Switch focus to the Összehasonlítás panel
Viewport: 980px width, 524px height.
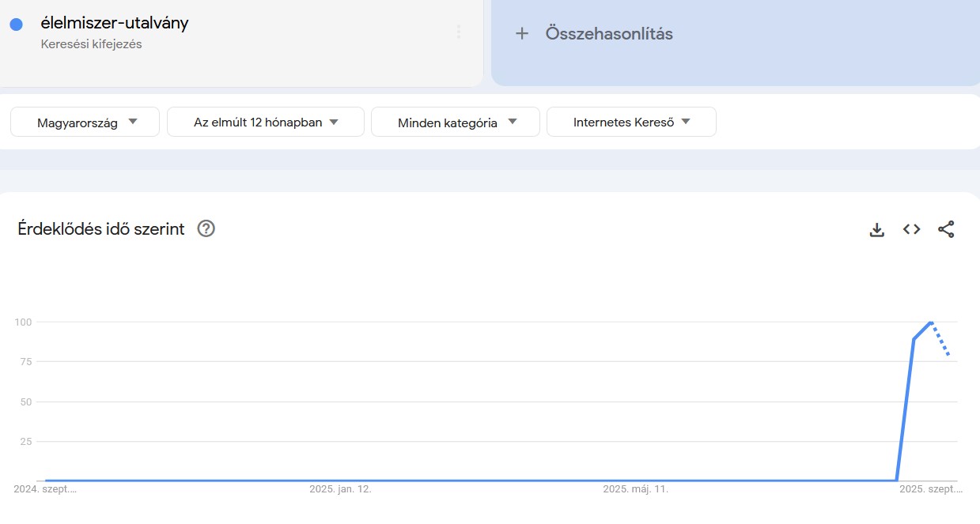pos(734,43)
